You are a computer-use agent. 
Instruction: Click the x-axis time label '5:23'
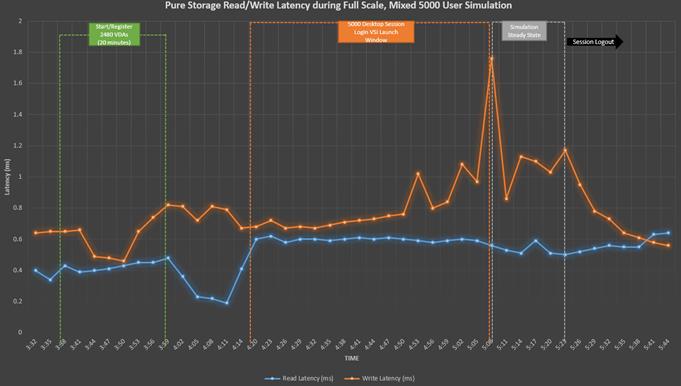pyautogui.click(x=561, y=345)
